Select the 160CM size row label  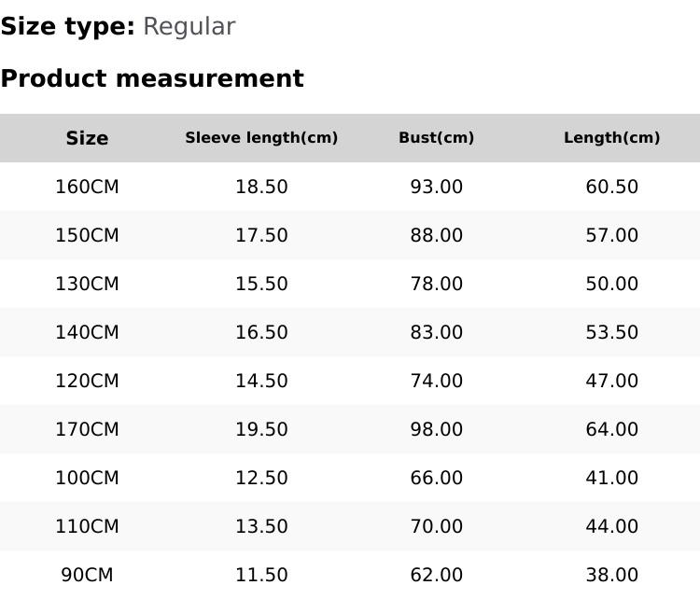(x=87, y=187)
